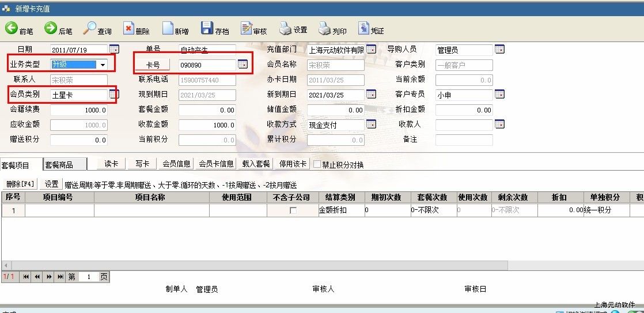Save using the 存档 disk icon
Image resolution: width=644 pixels, height=313 pixels.
[207, 28]
